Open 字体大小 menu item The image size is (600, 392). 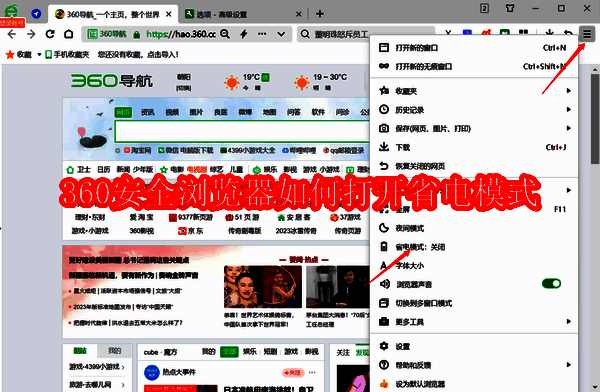coord(474,265)
